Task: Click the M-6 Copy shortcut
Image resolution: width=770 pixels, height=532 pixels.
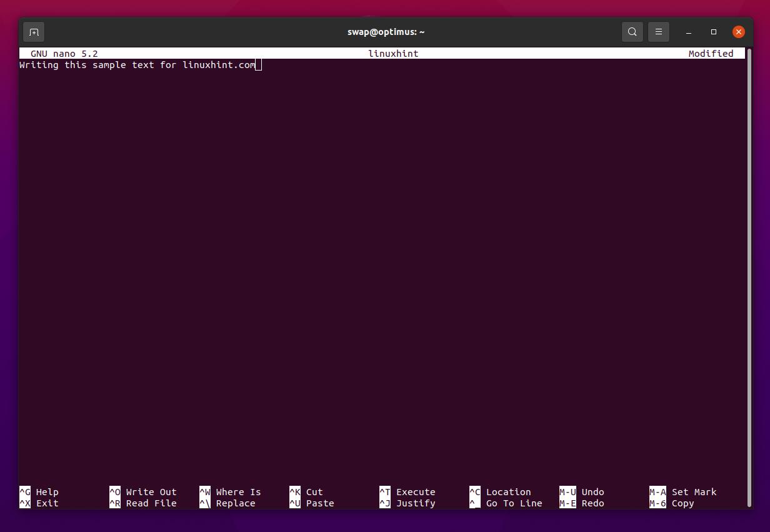Action: [x=672, y=503]
